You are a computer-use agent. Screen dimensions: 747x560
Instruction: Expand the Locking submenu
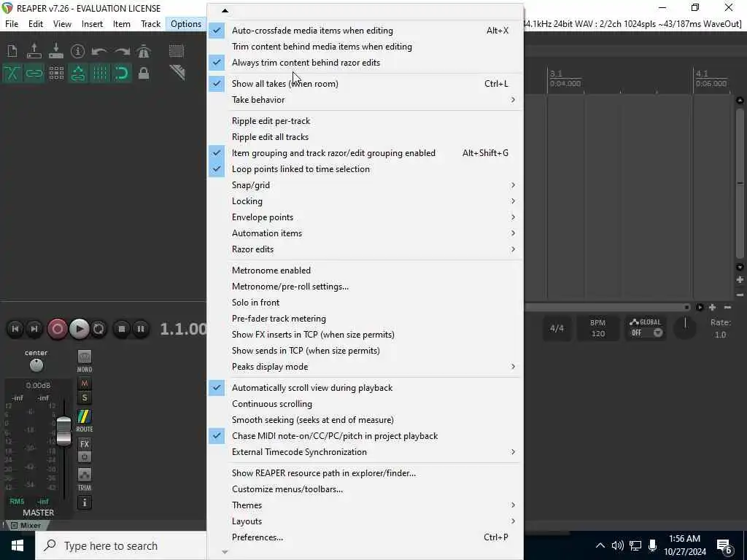[365, 201]
